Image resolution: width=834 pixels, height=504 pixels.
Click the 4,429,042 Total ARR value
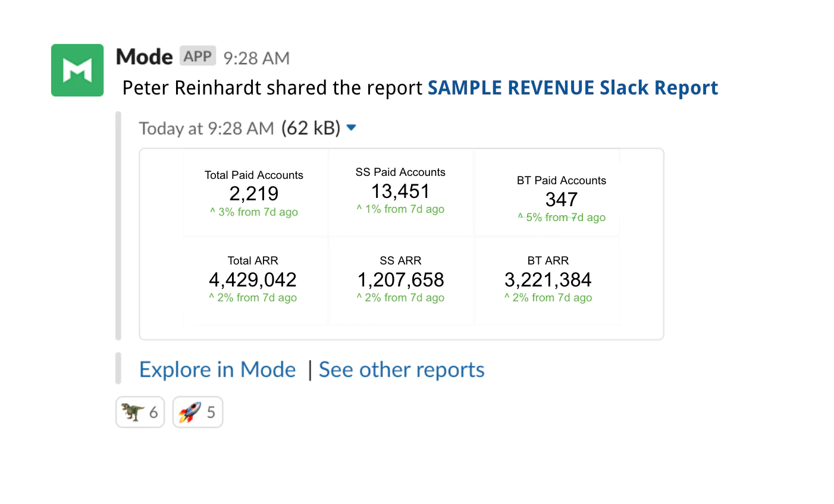[253, 279]
